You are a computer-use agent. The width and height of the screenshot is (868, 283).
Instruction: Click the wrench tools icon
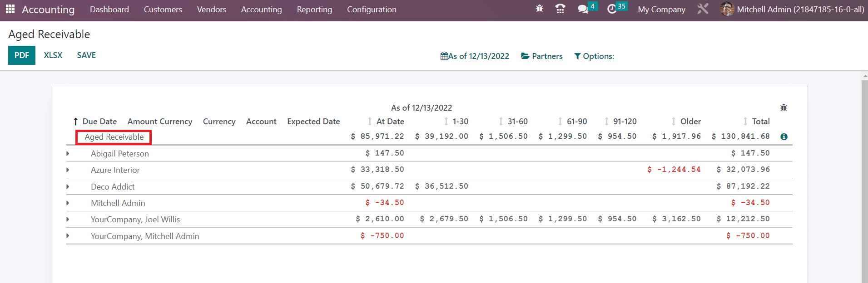(702, 9)
